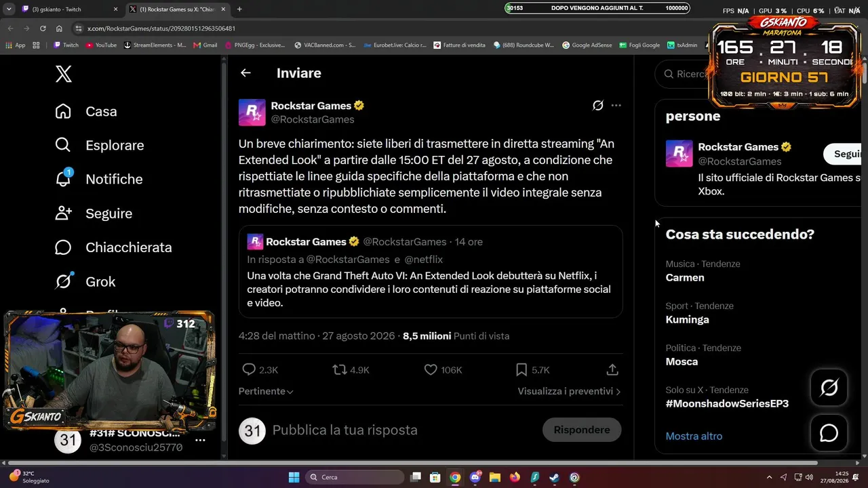Repost the tweet showing 4.9K reposts
Screen dimensions: 868x488
351,370
